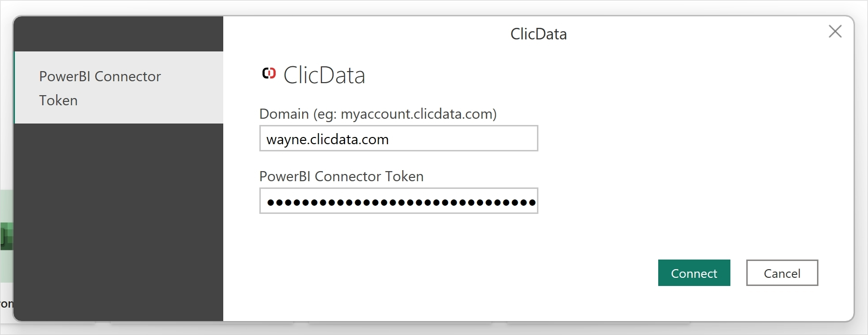This screenshot has width=868, height=335.
Task: Click the word Token in the sidebar tab
Action: coord(58,100)
